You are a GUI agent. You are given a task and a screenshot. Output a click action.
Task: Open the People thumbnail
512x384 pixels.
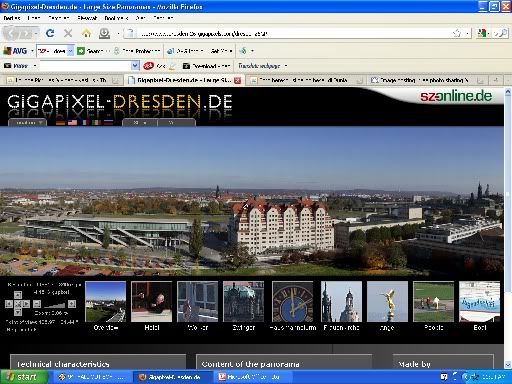click(433, 301)
